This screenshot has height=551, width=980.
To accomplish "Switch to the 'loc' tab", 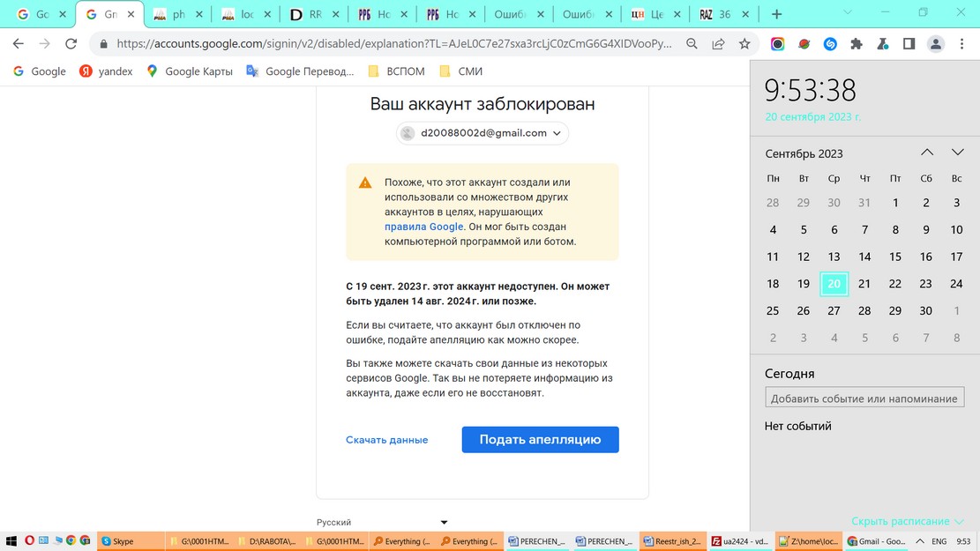I will tap(245, 14).
